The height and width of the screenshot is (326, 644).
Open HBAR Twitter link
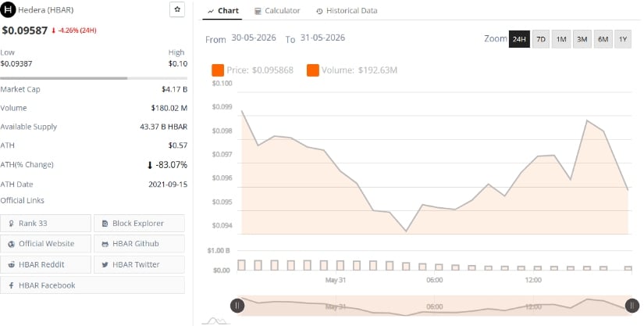(x=139, y=264)
